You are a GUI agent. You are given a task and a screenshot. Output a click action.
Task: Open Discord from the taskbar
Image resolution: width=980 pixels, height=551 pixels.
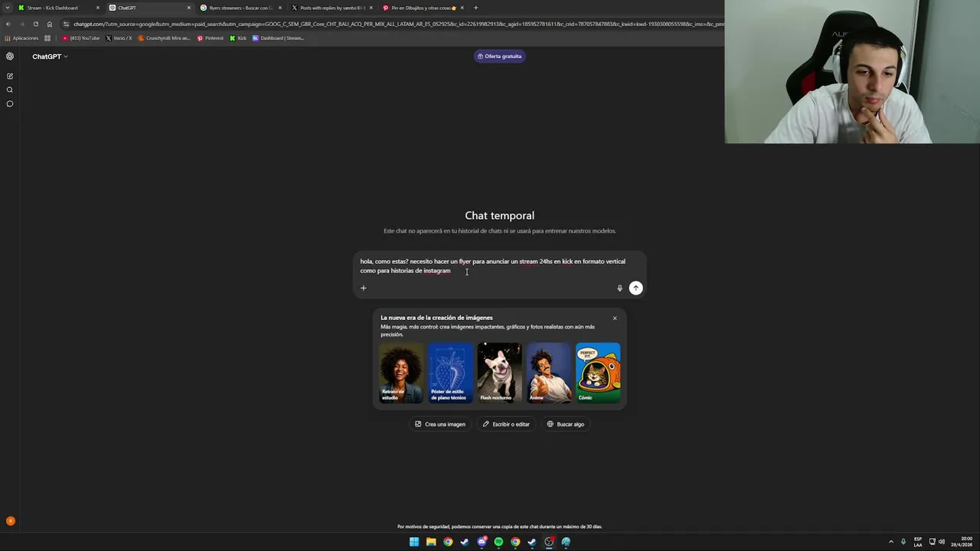(482, 542)
